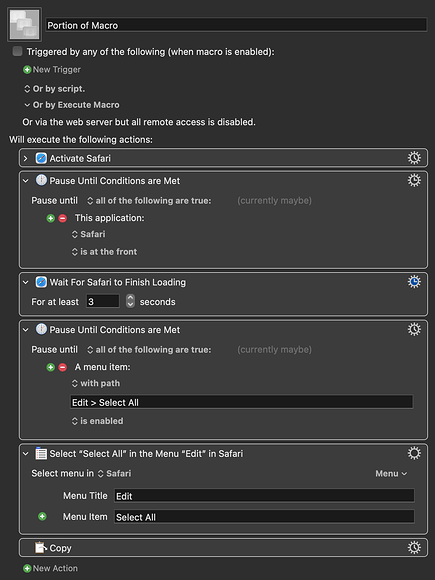
Task: Open gear menu for Select All menu action
Action: point(414,453)
